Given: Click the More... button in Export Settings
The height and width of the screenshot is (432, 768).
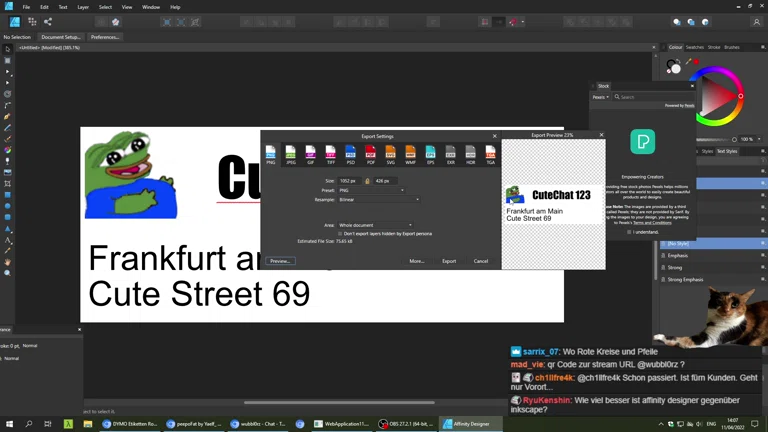Looking at the screenshot, I should click(417, 261).
